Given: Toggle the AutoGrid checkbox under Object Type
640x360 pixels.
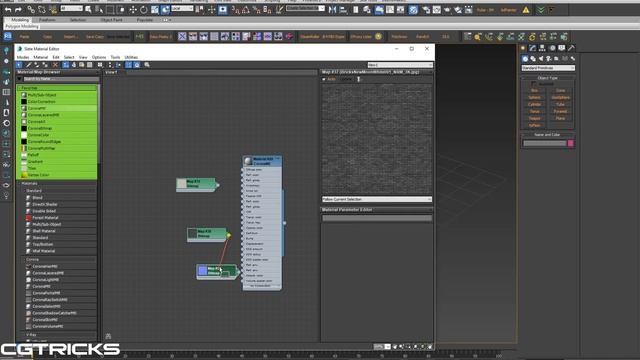Looking at the screenshot, I should [534, 84].
